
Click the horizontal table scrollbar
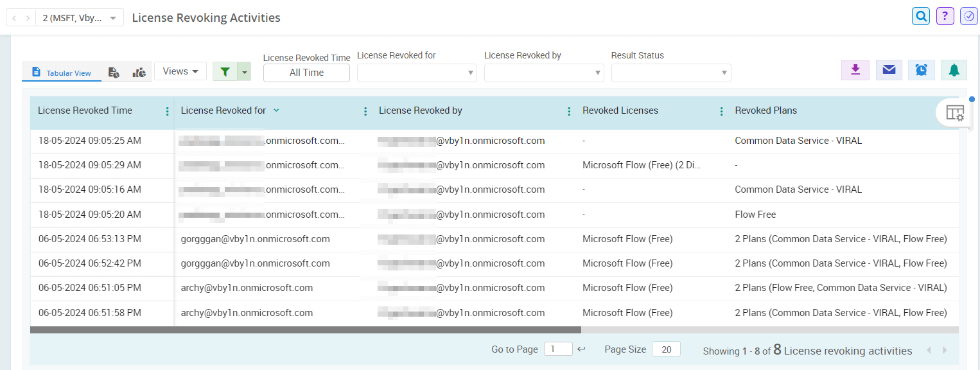(x=305, y=330)
